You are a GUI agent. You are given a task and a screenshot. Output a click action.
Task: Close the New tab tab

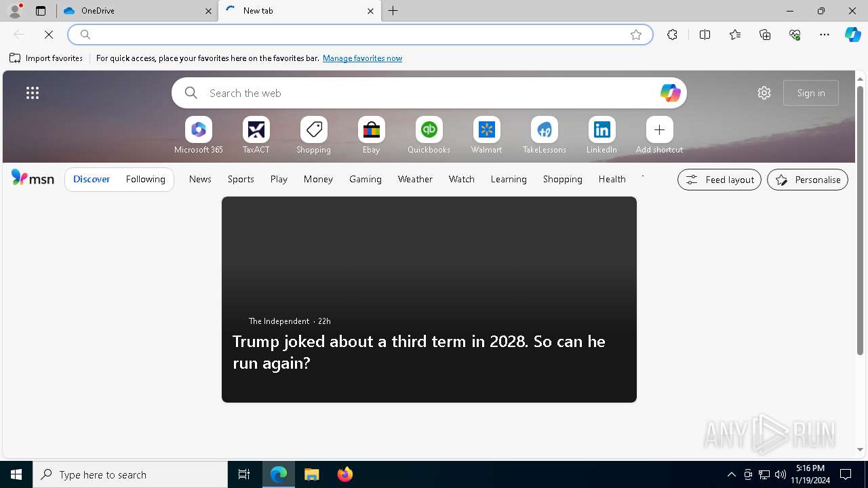click(370, 11)
